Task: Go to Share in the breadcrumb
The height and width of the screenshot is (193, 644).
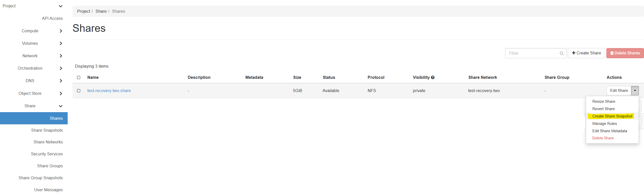Action: [101, 11]
